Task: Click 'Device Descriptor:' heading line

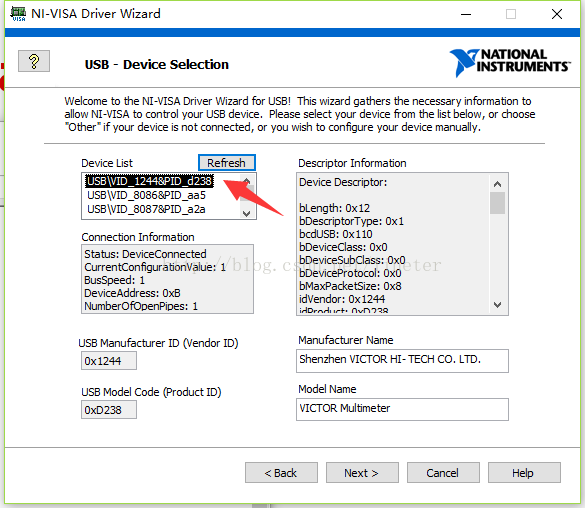Action: [343, 182]
